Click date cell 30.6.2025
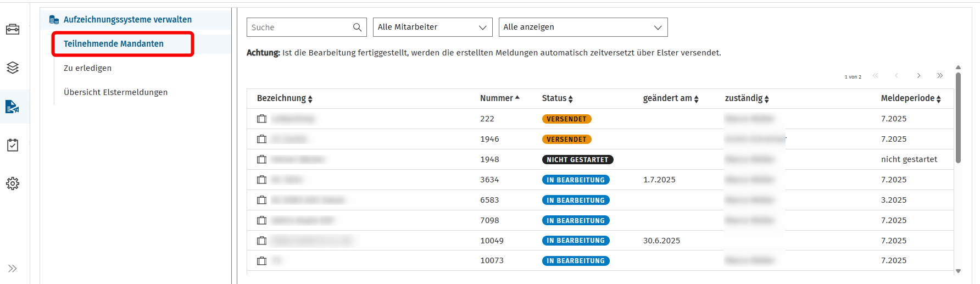This screenshot has width=980, height=284. coord(661,241)
